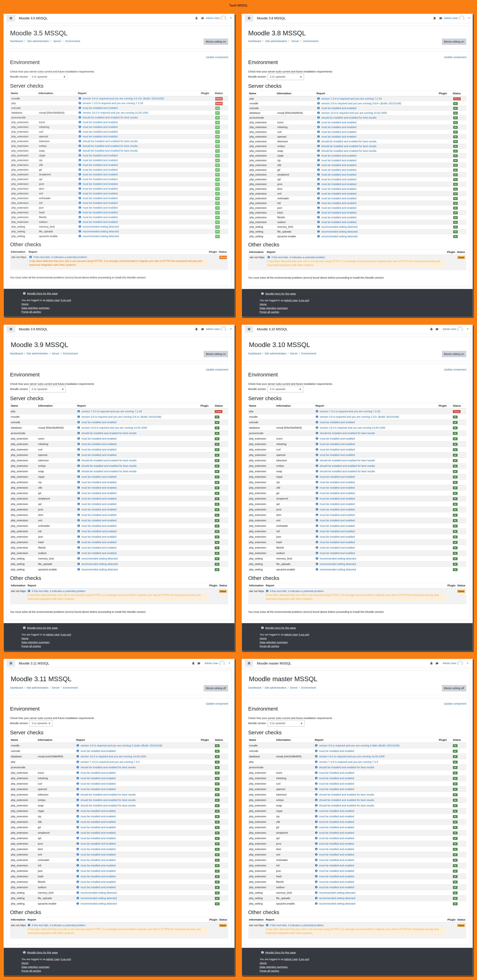Open Moodle Docs for this page in 3.11 footer
Image resolution: width=477 pixels, height=980 pixels.
42,953
